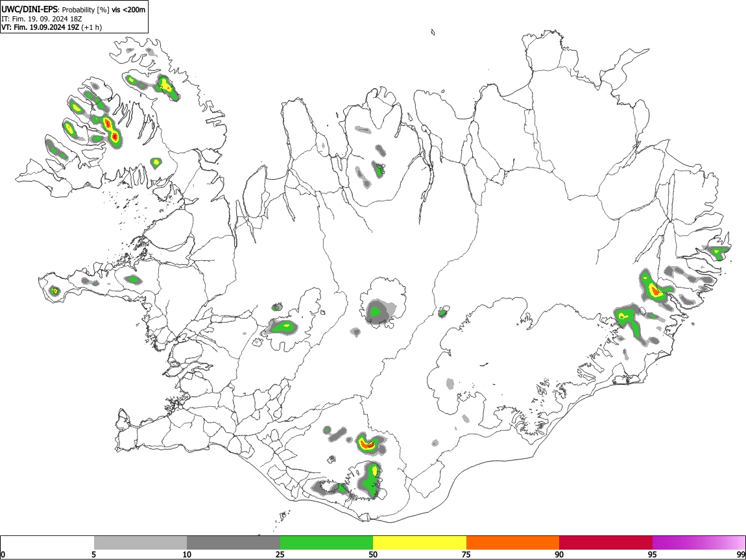Click the 90–95% red legend swatch
The image size is (746, 560).
tap(606, 543)
